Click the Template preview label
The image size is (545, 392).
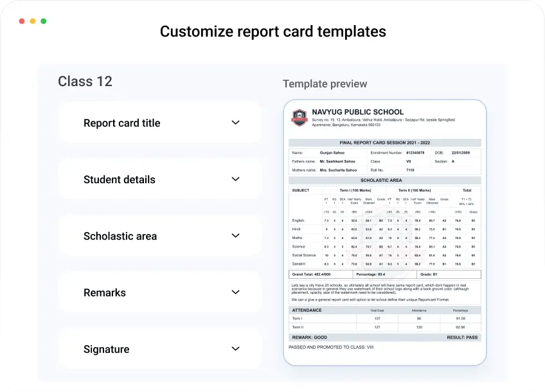(325, 84)
